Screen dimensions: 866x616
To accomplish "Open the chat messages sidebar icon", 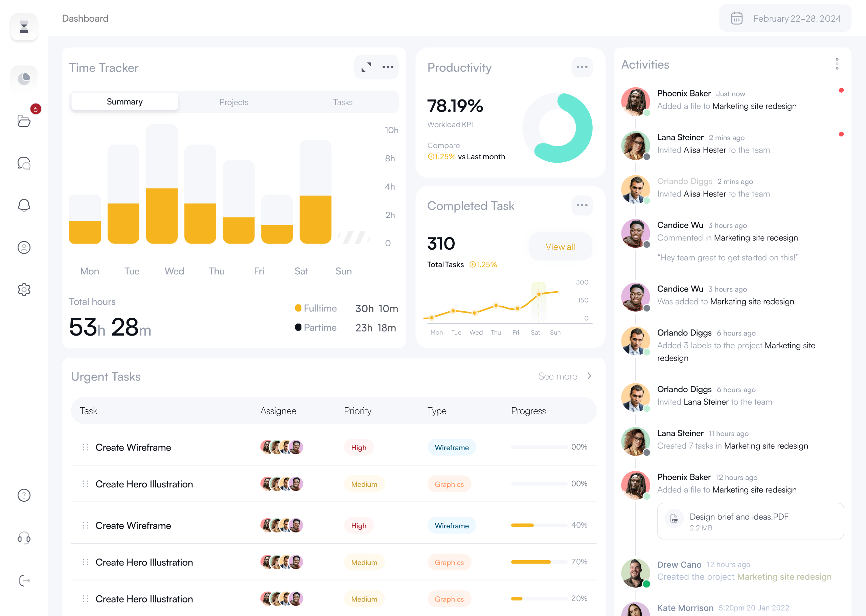I will [24, 163].
